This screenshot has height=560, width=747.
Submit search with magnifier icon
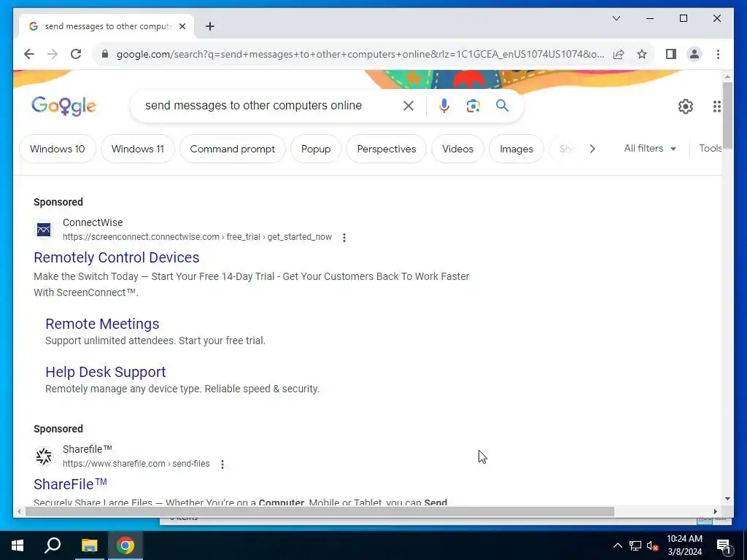[502, 106]
